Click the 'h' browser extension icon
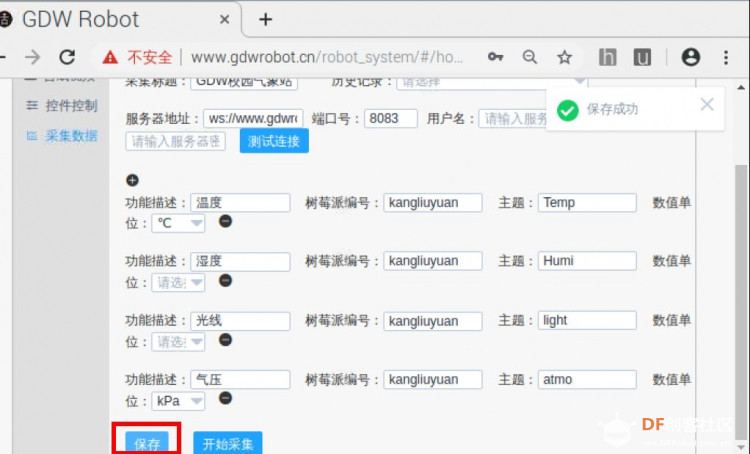The width and height of the screenshot is (750, 454). (x=607, y=57)
